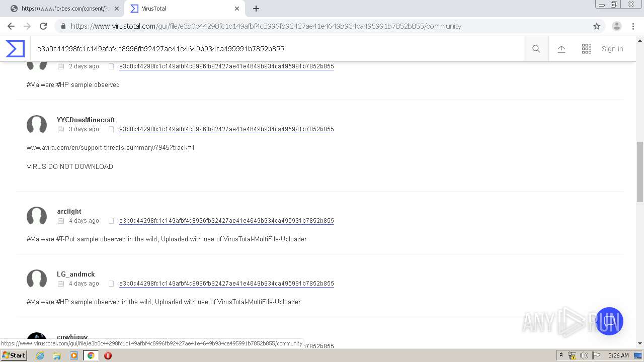Screen dimensions: 644x362
Task: Click YYCDoesMinecraft avatar image
Action: click(x=37, y=125)
